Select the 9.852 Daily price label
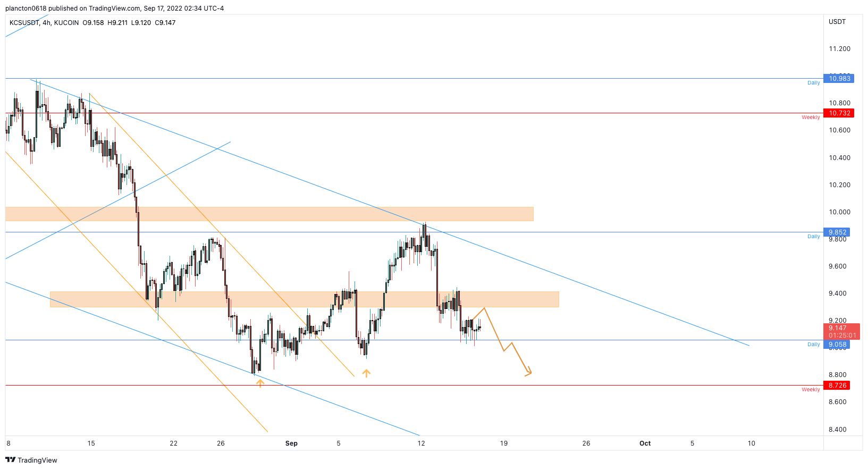868x469 pixels. 837,232
